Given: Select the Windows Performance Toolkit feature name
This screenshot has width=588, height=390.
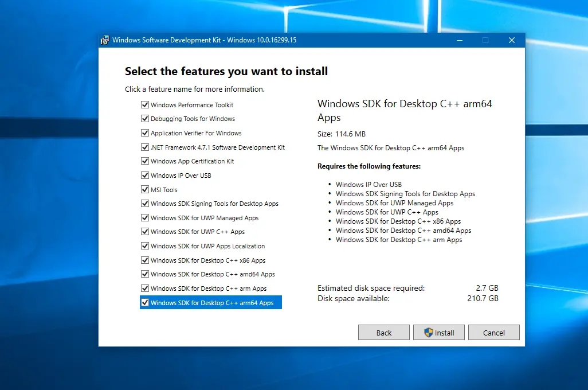Looking at the screenshot, I should [192, 105].
